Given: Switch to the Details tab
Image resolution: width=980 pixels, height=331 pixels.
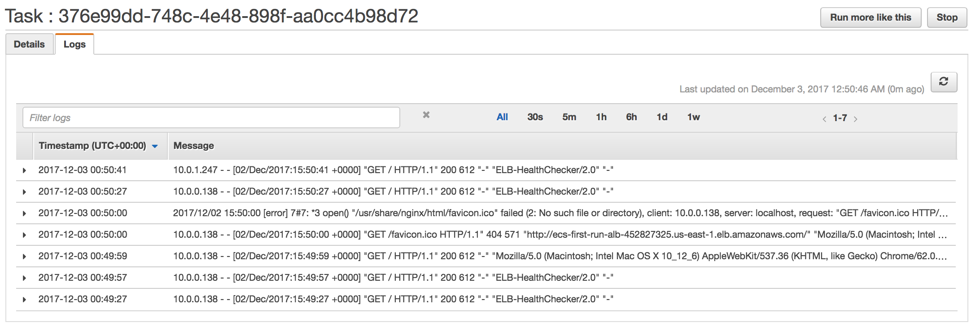Looking at the screenshot, I should click(29, 44).
